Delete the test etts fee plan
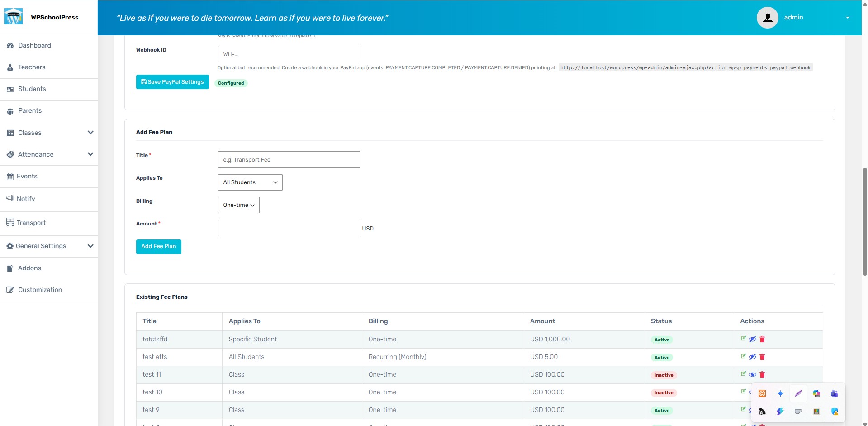868x426 pixels. (x=762, y=357)
